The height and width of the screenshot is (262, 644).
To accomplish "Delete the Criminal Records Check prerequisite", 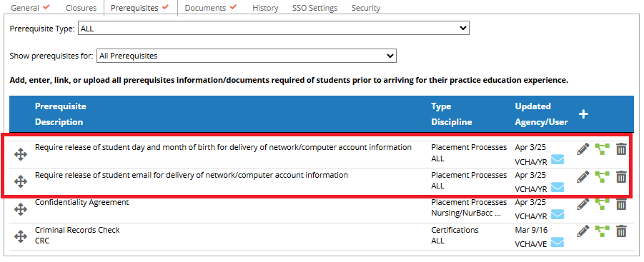I will [621, 231].
